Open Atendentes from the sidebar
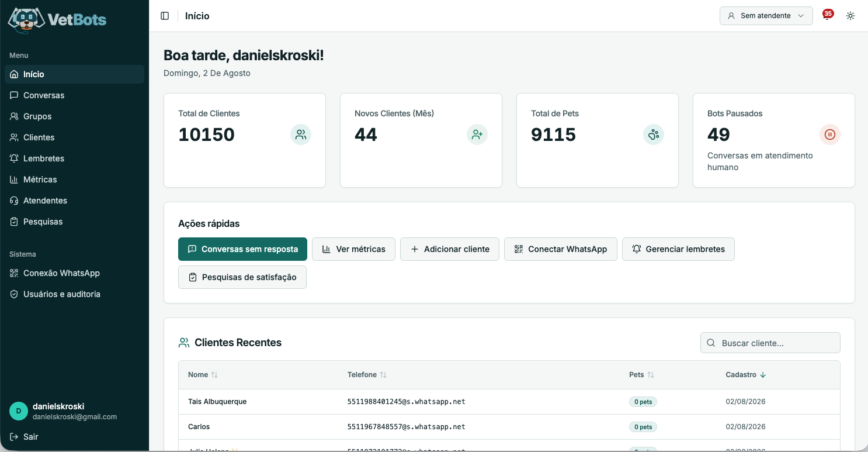Screen dimensions: 868x452 tap(74, 201)
